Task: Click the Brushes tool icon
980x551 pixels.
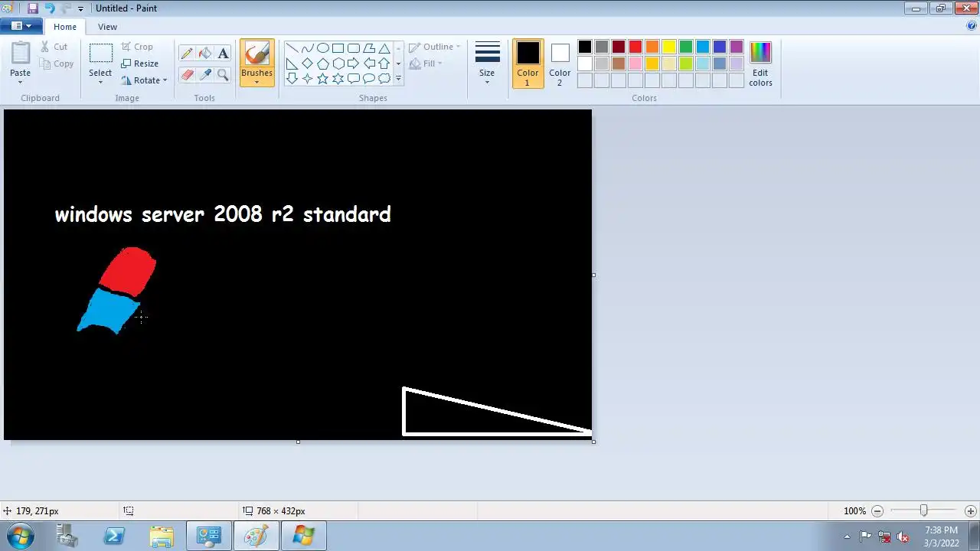Action: 256,54
